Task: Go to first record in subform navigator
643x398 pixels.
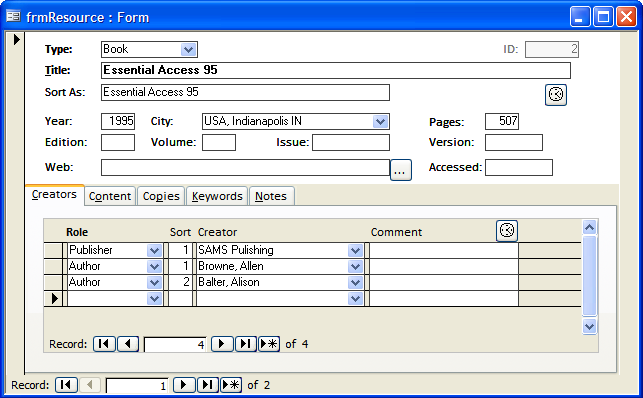Action: point(104,343)
